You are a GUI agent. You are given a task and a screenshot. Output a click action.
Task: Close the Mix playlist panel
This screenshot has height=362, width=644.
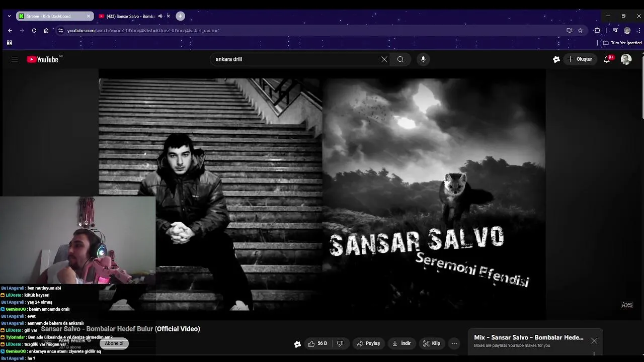click(594, 341)
